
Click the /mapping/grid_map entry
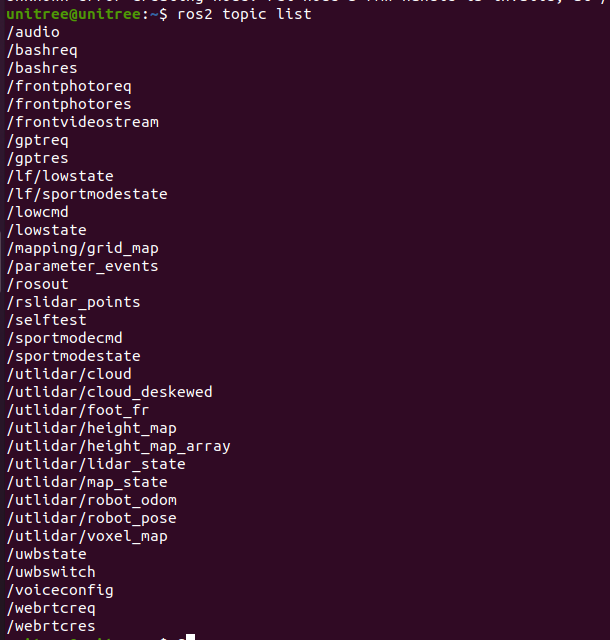point(82,249)
